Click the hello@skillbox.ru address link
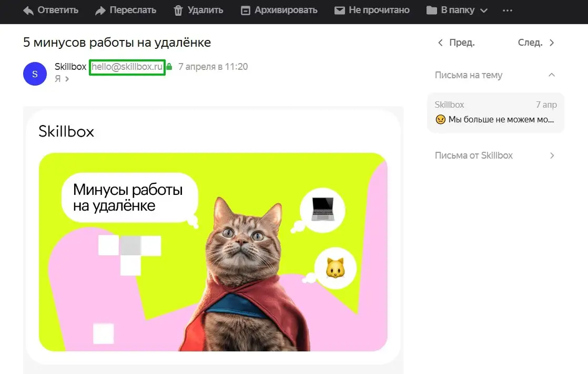The width and height of the screenshot is (588, 374). click(x=127, y=67)
